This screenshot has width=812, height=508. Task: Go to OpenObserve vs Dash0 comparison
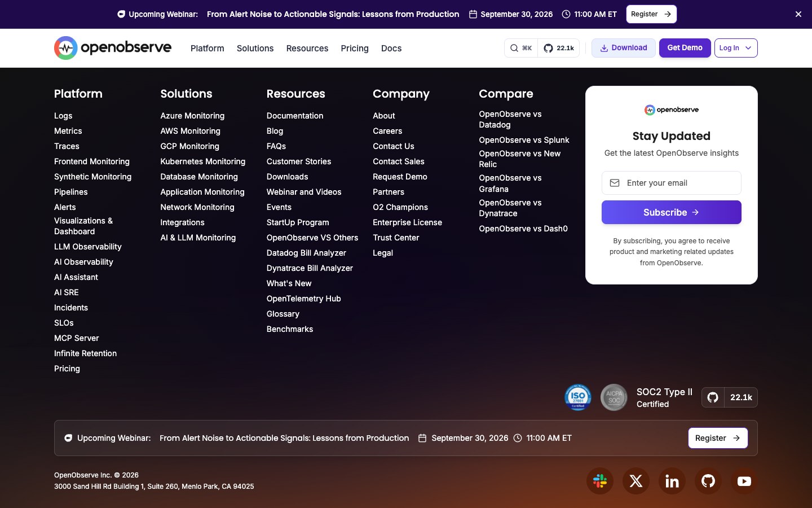coord(523,229)
